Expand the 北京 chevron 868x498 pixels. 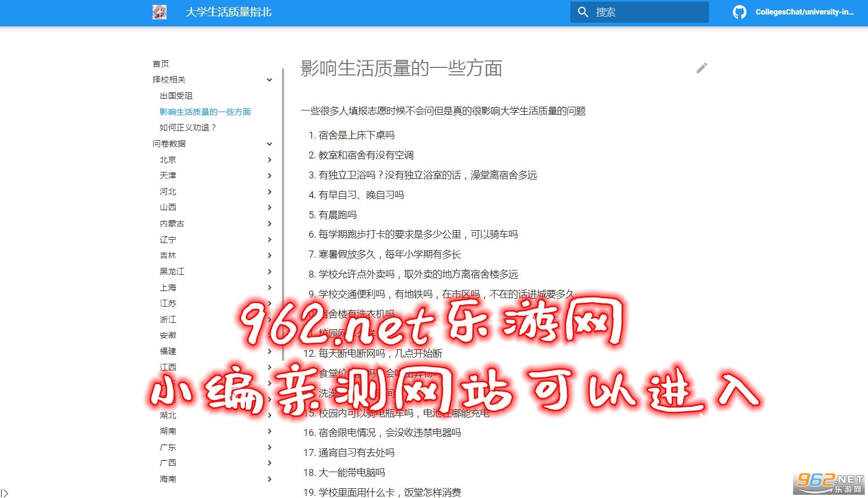270,160
